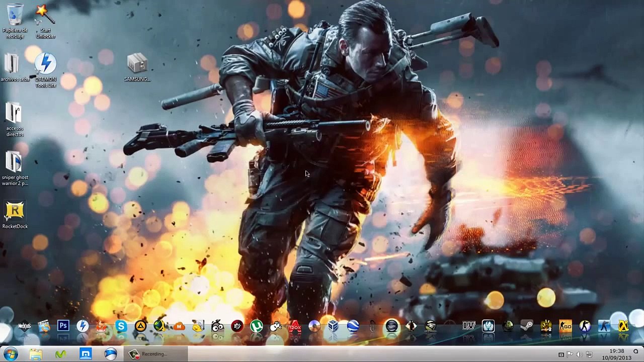Select the sniper ghost warrior 2 icon
Viewport: 644px width, 362px height.
pos(15,168)
